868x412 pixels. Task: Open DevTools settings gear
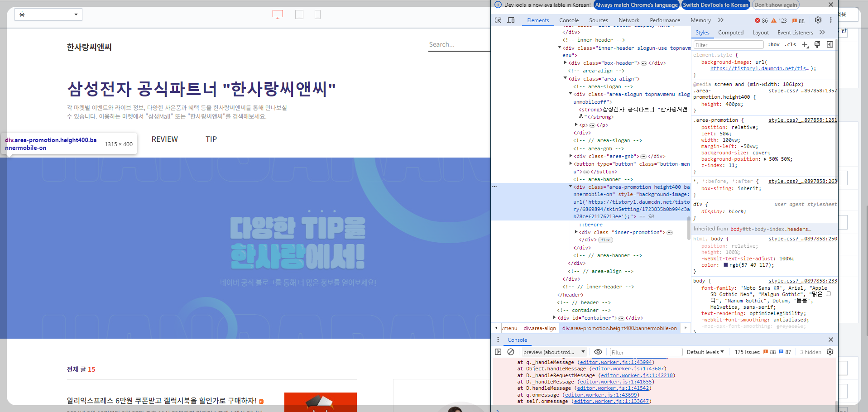(x=818, y=20)
